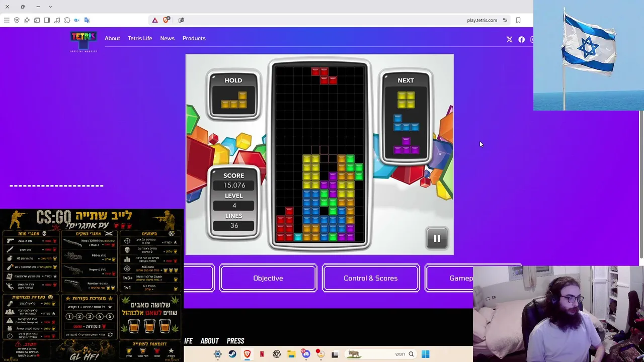Open Brave Rewards triangle icon
Viewport: 644px width, 362px height.
click(x=155, y=20)
